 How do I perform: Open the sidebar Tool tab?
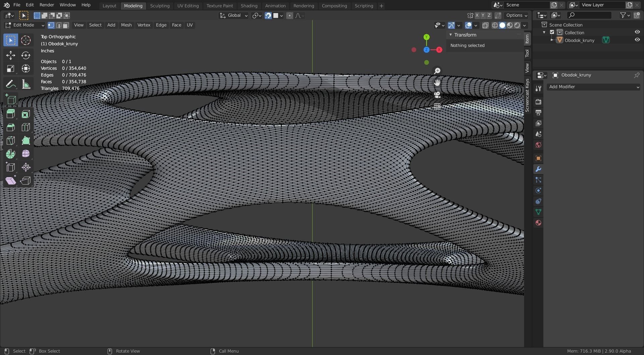coord(527,53)
